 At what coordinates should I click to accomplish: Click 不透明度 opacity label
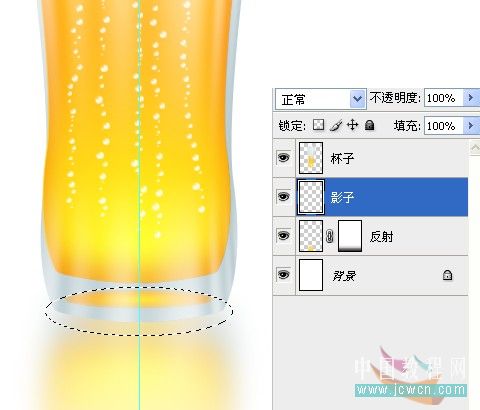click(395, 98)
